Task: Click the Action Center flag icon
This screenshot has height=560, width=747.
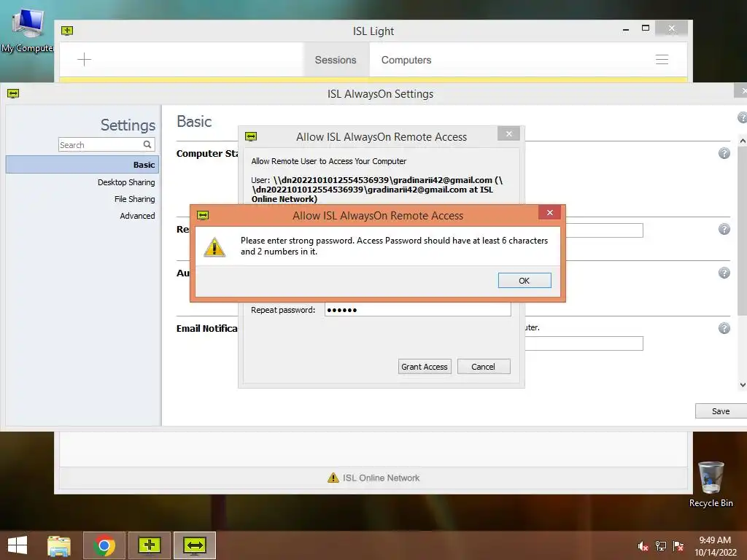Action: click(678, 546)
